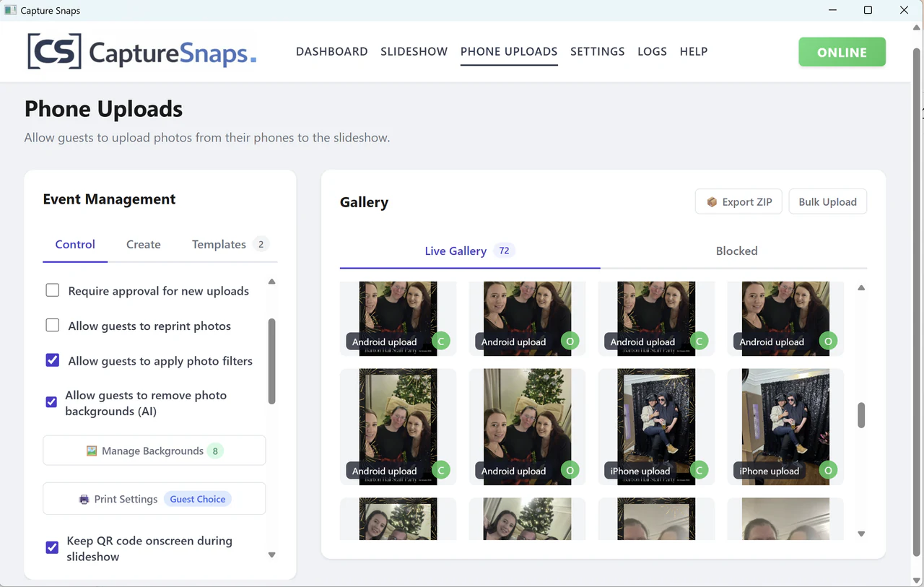The height and width of the screenshot is (587, 924).
Task: Click the green C badge on the iPhone upload
Action: click(699, 471)
